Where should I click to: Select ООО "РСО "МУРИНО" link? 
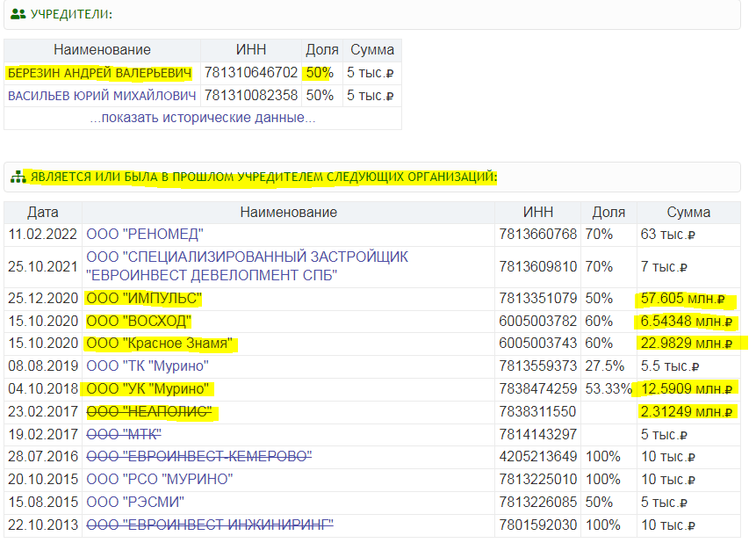pyautogui.click(x=159, y=479)
